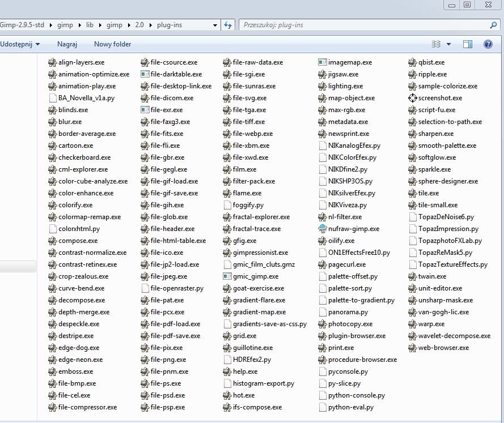Open the address bar history dropdown
This screenshot has width=504, height=423.
[x=215, y=25]
